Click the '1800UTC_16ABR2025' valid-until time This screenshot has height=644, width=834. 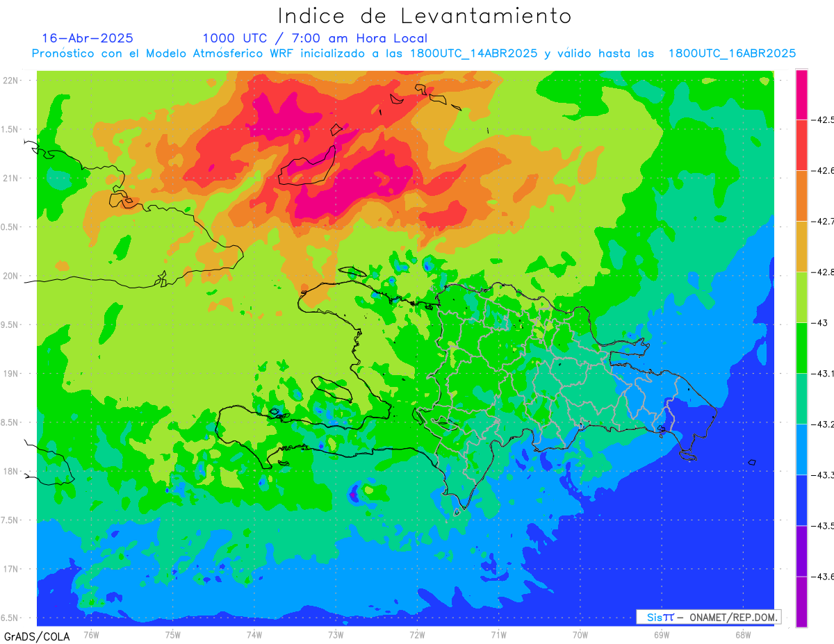point(732,53)
